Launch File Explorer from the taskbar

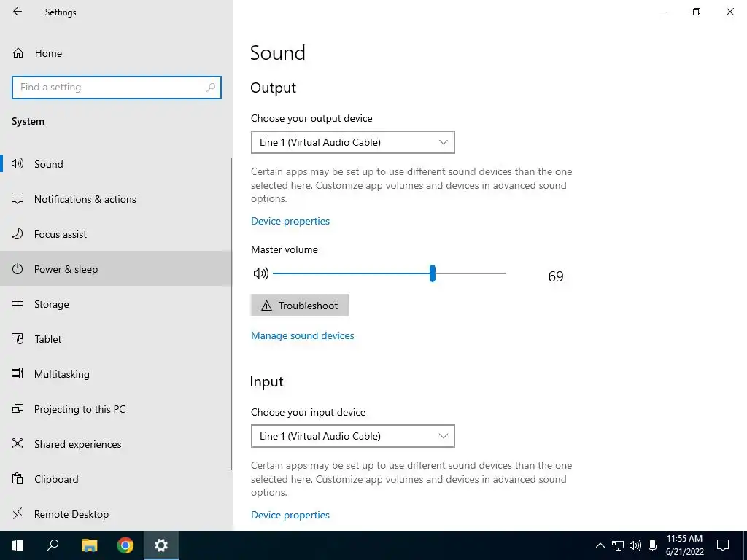(x=89, y=545)
